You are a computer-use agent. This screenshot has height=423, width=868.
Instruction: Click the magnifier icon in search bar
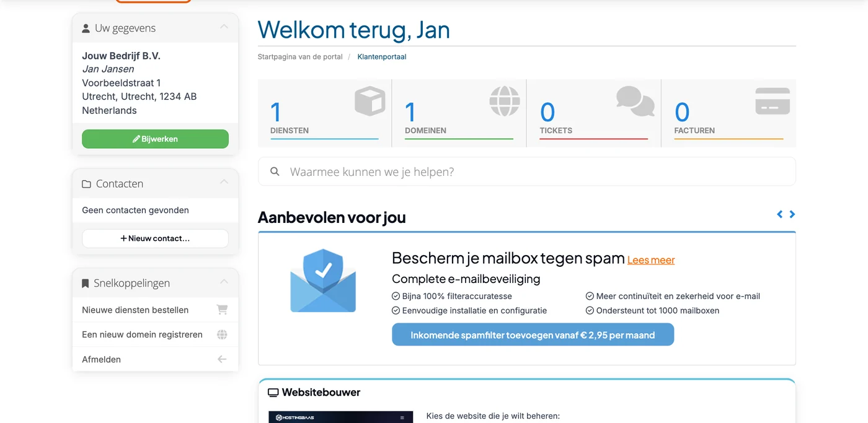(275, 172)
